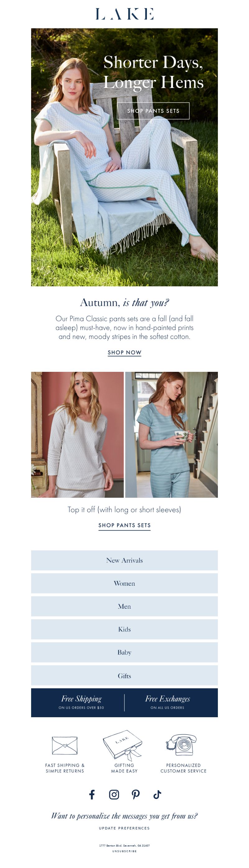Viewport: 249px width, 868px height.
Task: Open the Pinterest social icon
Action: click(x=136, y=794)
